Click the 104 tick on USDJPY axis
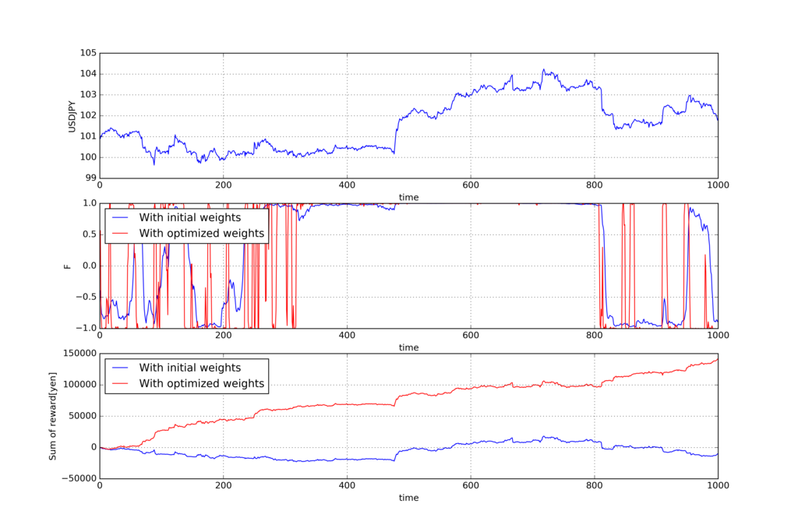798x532 pixels. [x=88, y=74]
